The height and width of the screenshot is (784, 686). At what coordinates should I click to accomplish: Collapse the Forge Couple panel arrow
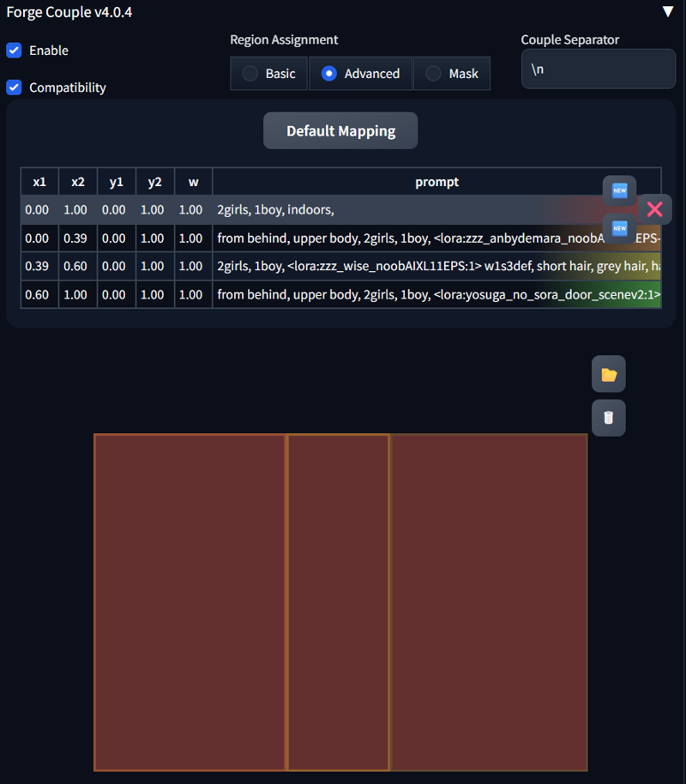point(668,12)
